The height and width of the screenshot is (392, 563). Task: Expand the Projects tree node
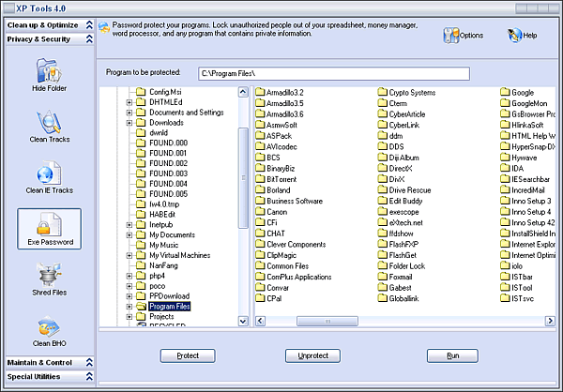pos(129,317)
